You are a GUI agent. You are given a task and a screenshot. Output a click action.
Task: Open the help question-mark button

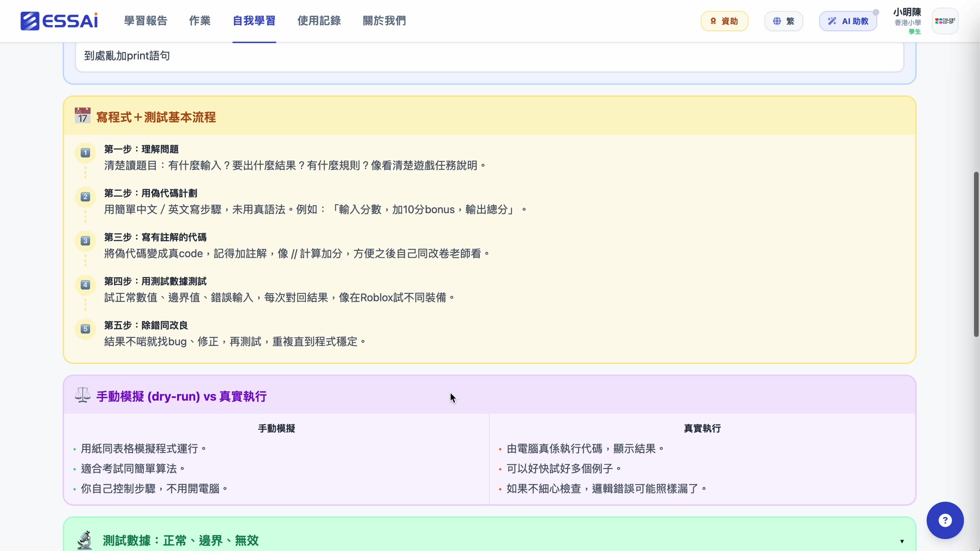pyautogui.click(x=945, y=520)
